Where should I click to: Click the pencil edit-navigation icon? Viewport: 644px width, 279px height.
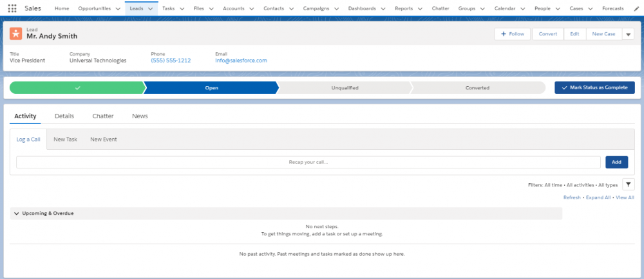tap(637, 8)
